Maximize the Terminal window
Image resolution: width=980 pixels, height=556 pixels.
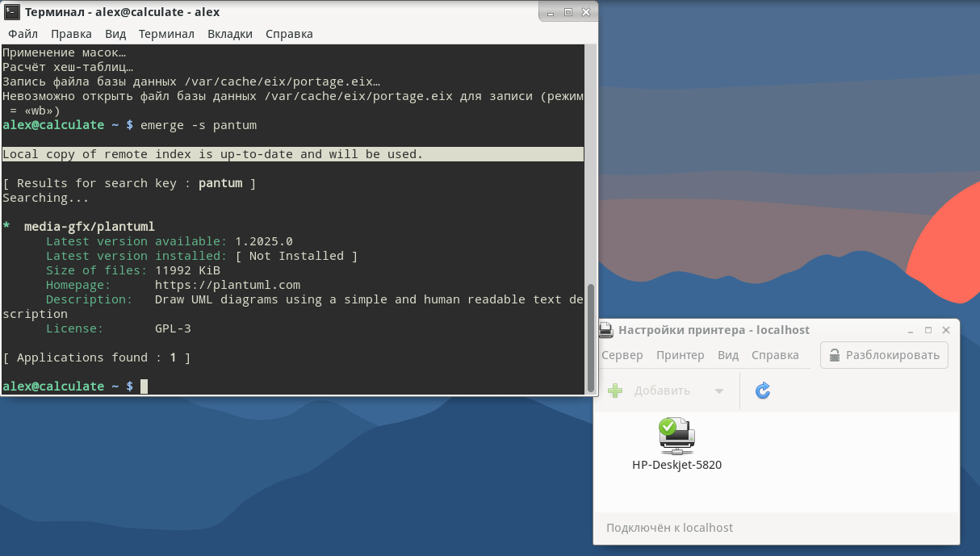567,12
